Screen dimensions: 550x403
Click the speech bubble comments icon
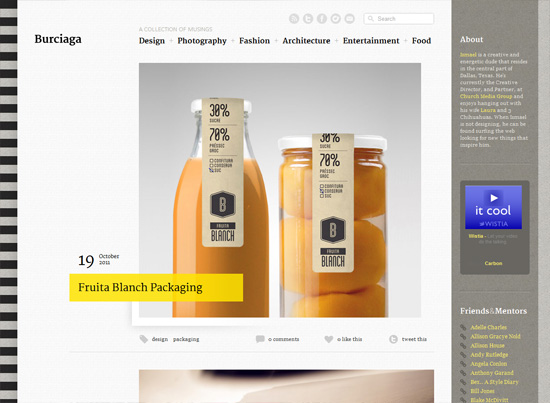pos(260,339)
